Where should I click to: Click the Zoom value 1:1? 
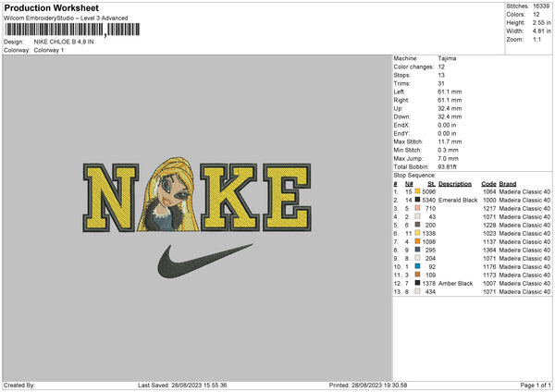536,39
